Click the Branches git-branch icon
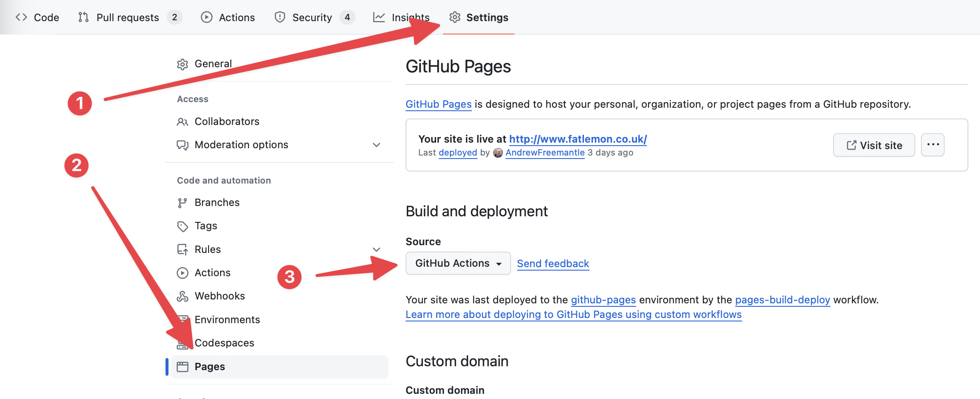 coord(182,203)
